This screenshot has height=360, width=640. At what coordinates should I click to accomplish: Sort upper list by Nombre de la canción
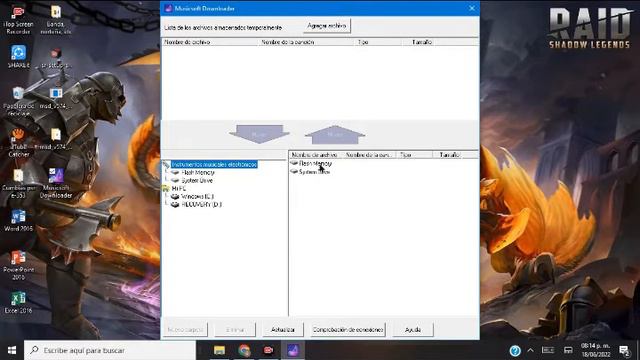(x=308, y=42)
